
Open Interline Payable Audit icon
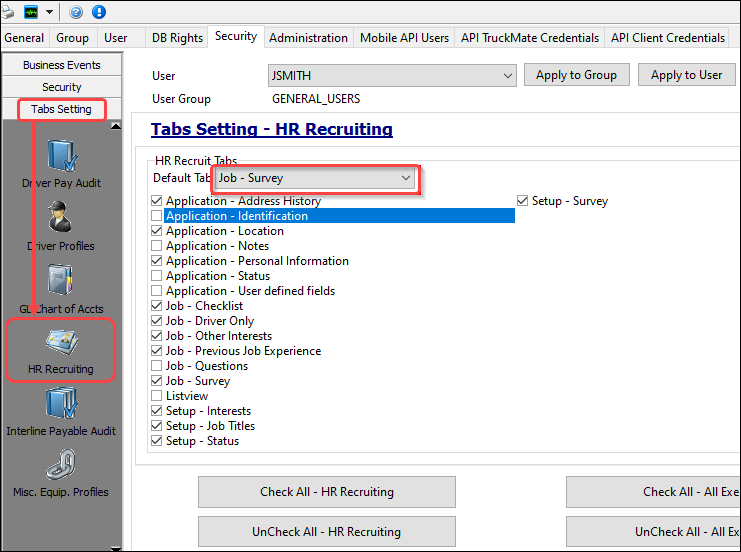tap(61, 403)
